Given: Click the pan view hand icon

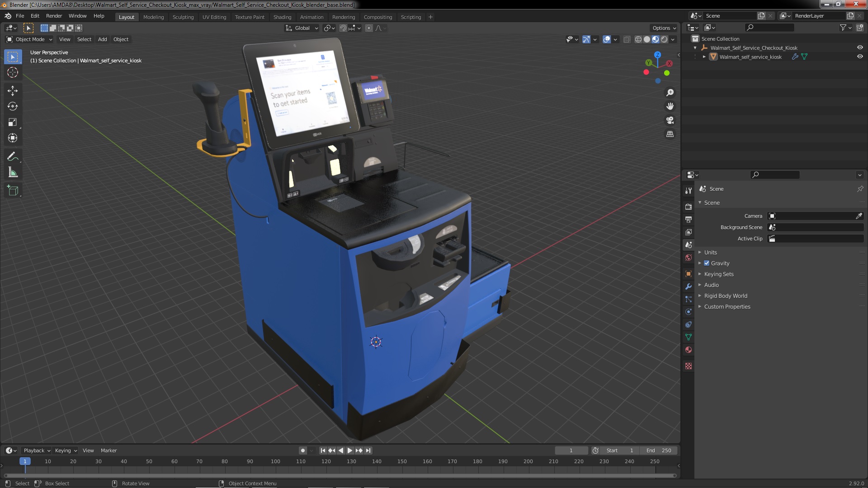Looking at the screenshot, I should pos(670,106).
